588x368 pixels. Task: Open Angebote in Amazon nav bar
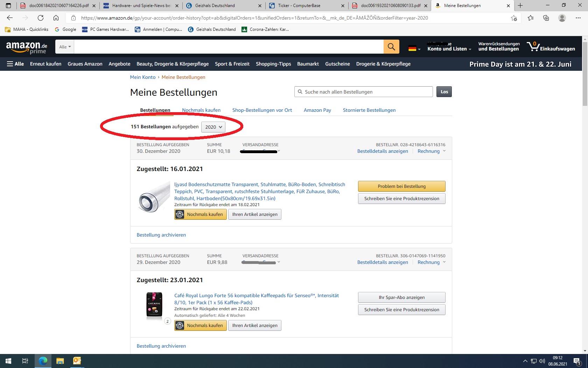(x=119, y=64)
